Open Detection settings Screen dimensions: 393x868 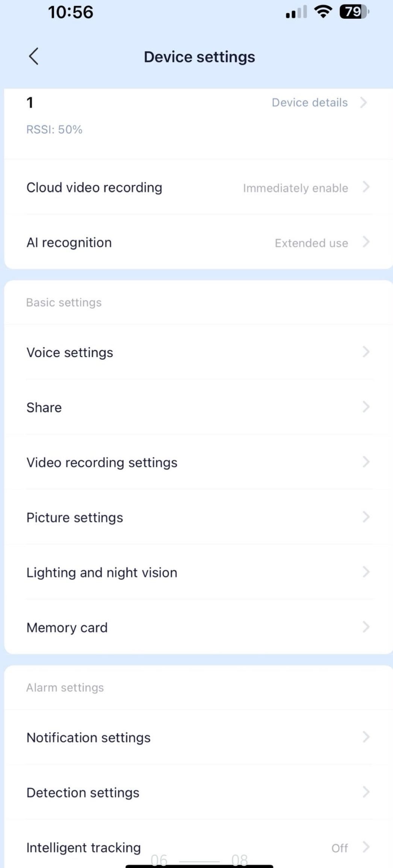(x=198, y=792)
